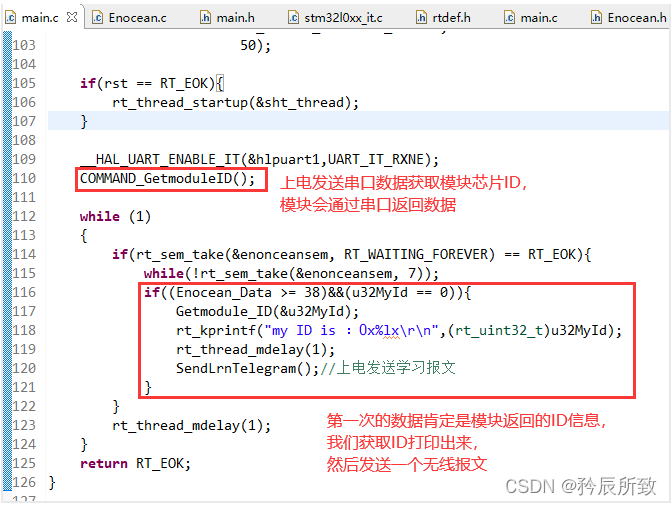Click the while (1) keyword line
The image size is (672, 505).
tap(115, 216)
